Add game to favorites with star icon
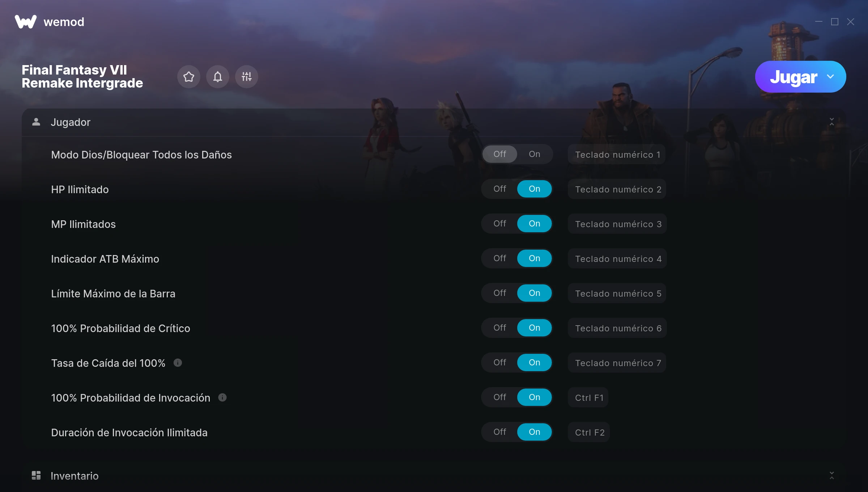The image size is (868, 492). [x=189, y=77]
